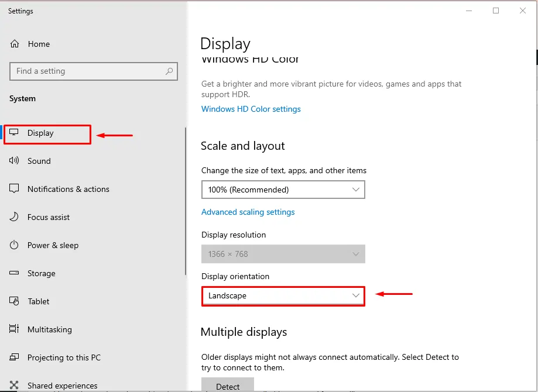Open Projecting to this PC settings
The width and height of the screenshot is (538, 392).
[x=64, y=357]
